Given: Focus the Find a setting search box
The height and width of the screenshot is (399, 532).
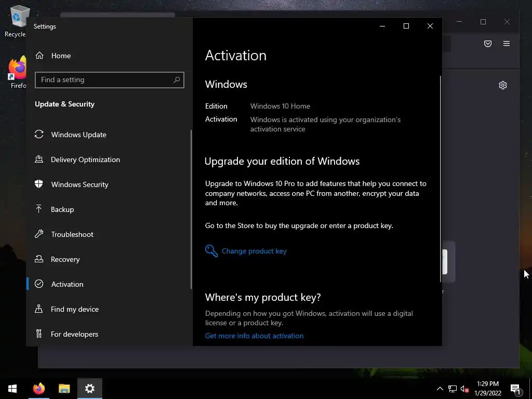Looking at the screenshot, I should click(109, 79).
